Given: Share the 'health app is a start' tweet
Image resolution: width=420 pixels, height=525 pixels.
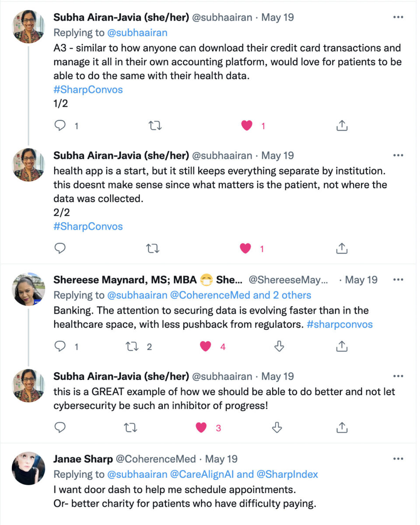Looking at the screenshot, I should (341, 249).
